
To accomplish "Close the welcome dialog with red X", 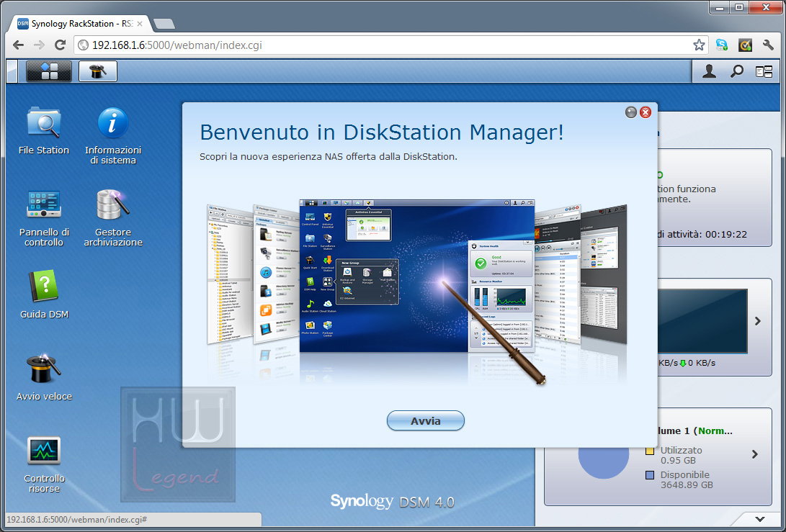I will click(x=646, y=112).
